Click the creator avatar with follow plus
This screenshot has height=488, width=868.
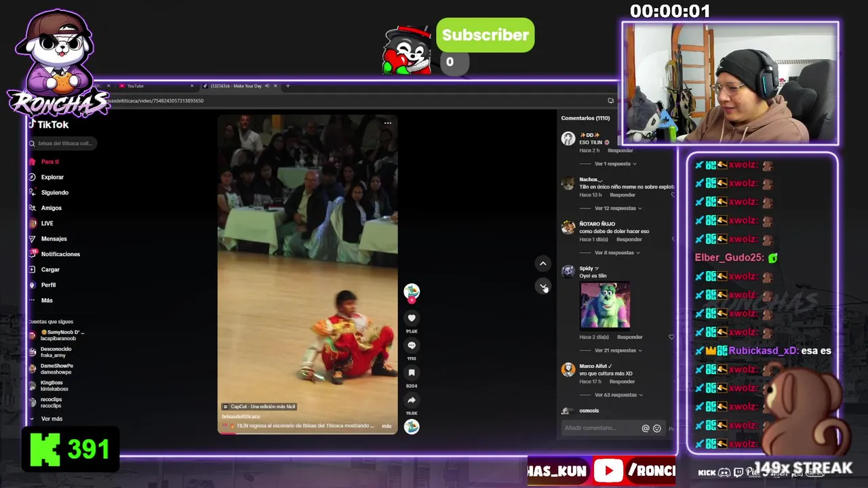coord(412,293)
